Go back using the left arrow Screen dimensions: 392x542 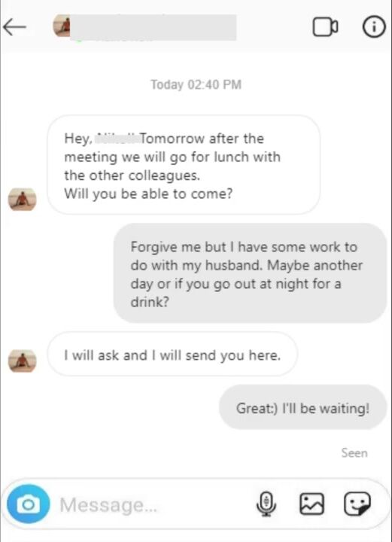click(x=14, y=27)
